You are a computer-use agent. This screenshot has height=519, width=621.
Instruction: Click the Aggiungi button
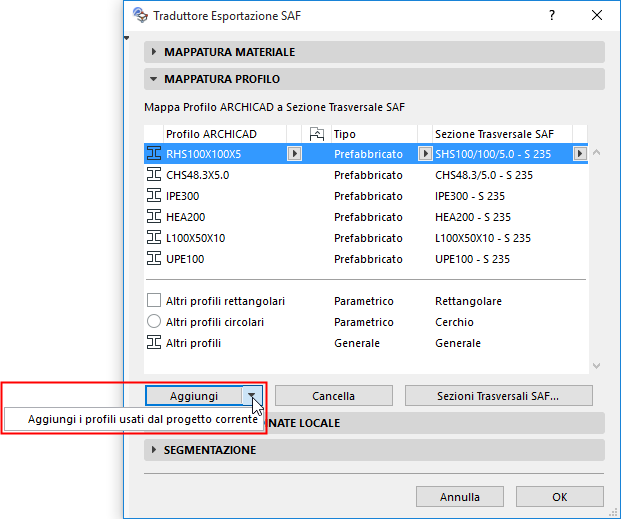pyautogui.click(x=194, y=396)
